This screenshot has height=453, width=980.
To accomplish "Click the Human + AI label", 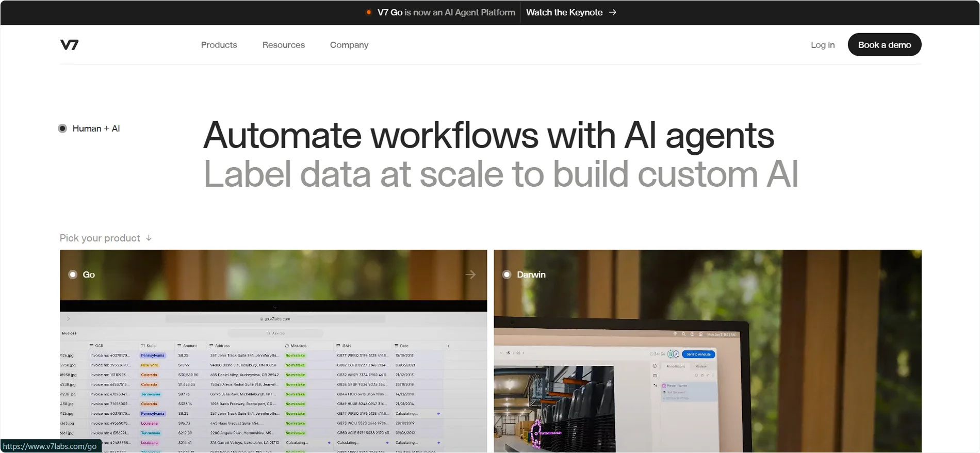I will click(x=96, y=128).
